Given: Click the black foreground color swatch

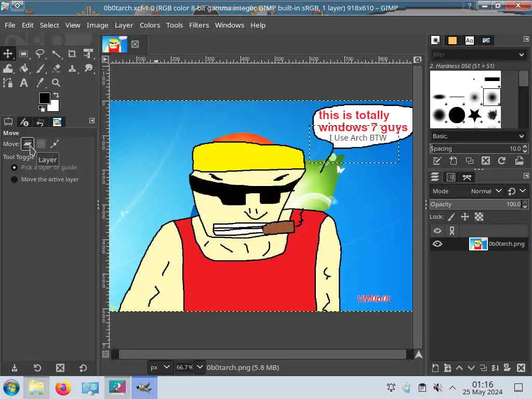Looking at the screenshot, I should (44, 98).
